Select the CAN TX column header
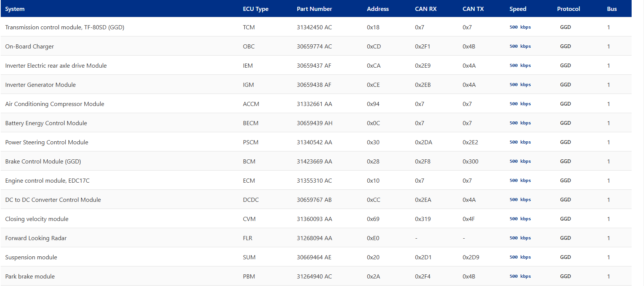Screen dimensions: 644x286 (473, 9)
